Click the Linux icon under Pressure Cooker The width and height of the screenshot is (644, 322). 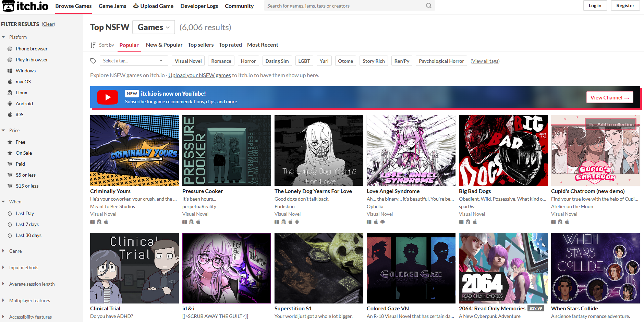[x=192, y=222]
